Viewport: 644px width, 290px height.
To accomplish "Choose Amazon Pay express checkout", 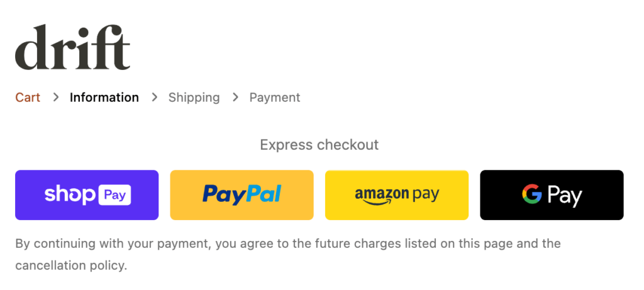I will click(397, 195).
